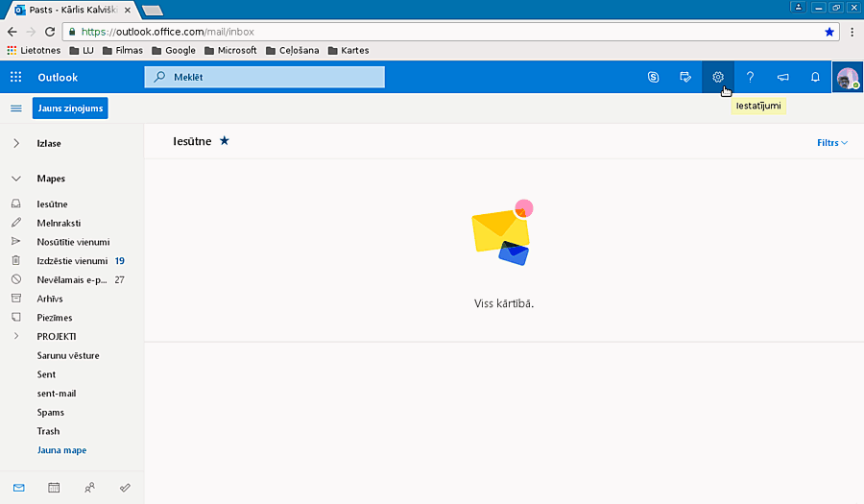Open the Filmas bookmarks folder
This screenshot has width=864, height=504.
coord(122,50)
